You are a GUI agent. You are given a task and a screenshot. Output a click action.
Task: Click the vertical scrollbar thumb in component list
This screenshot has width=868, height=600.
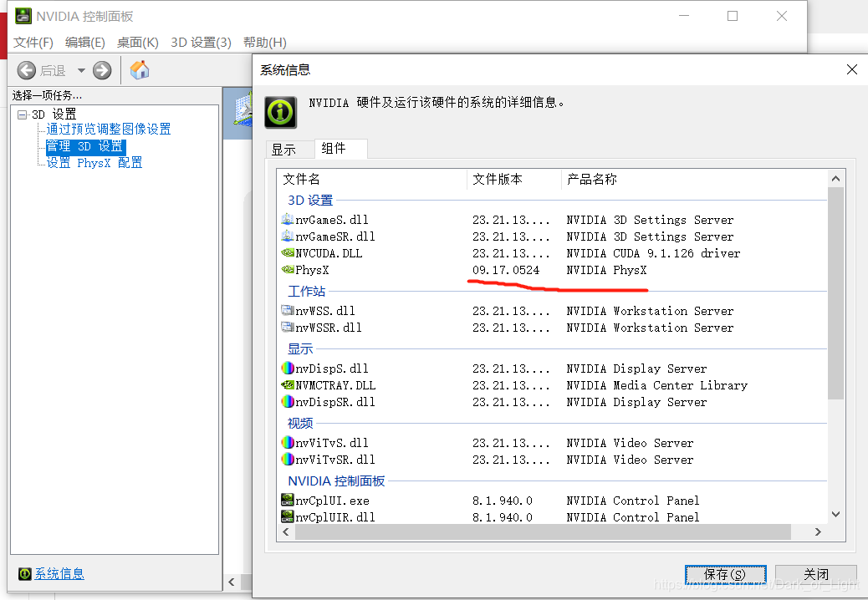[x=836, y=293]
